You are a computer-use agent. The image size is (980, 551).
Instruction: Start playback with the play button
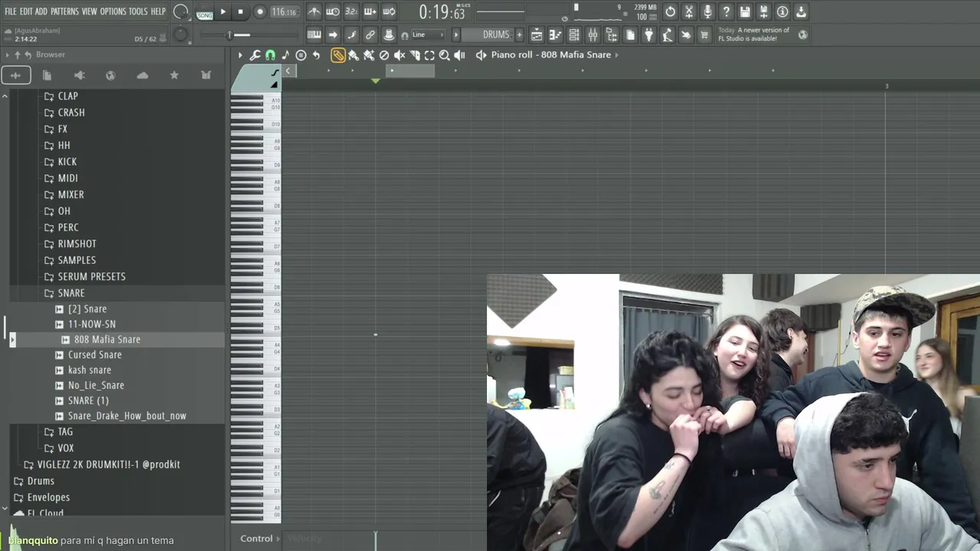point(223,11)
